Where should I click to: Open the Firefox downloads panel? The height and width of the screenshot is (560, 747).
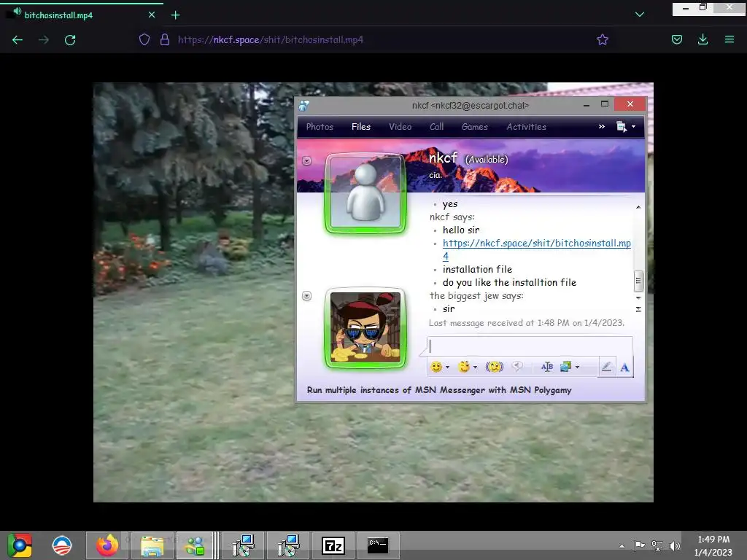point(703,39)
